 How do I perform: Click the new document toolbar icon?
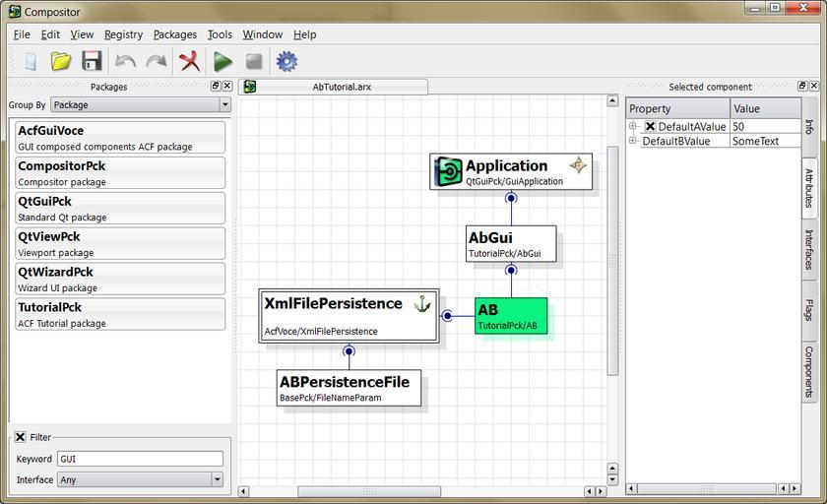point(30,61)
